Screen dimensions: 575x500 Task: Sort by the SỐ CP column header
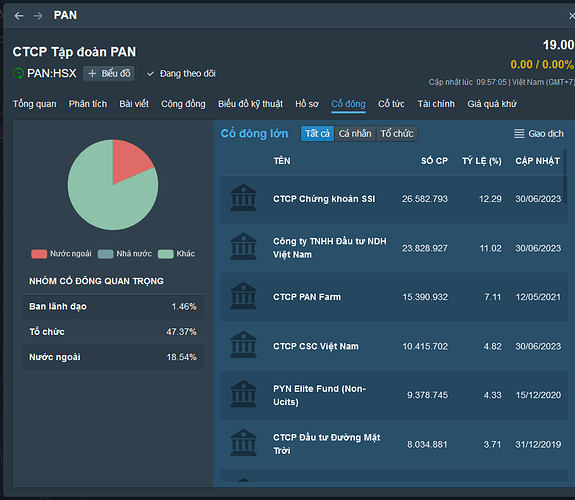click(434, 161)
